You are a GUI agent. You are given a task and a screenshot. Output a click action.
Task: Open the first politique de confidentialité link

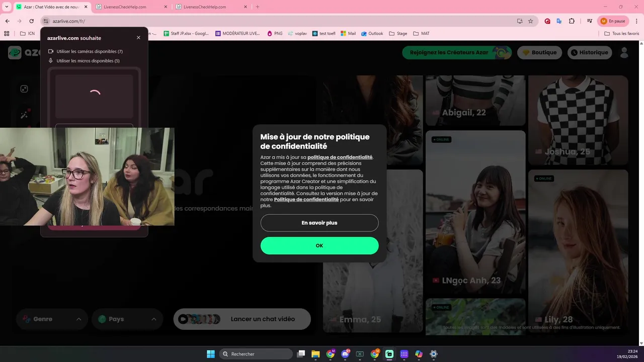point(340,157)
